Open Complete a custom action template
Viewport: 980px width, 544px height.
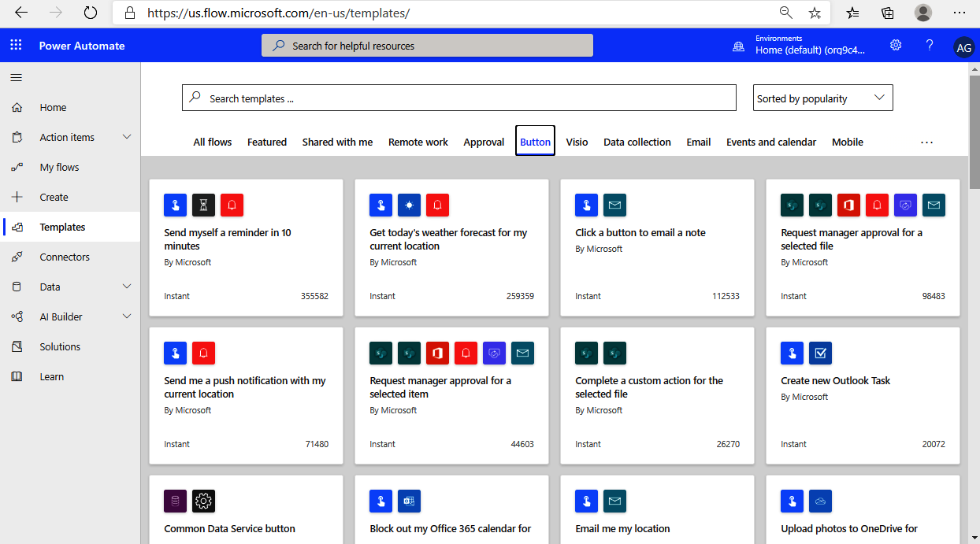[657, 396]
